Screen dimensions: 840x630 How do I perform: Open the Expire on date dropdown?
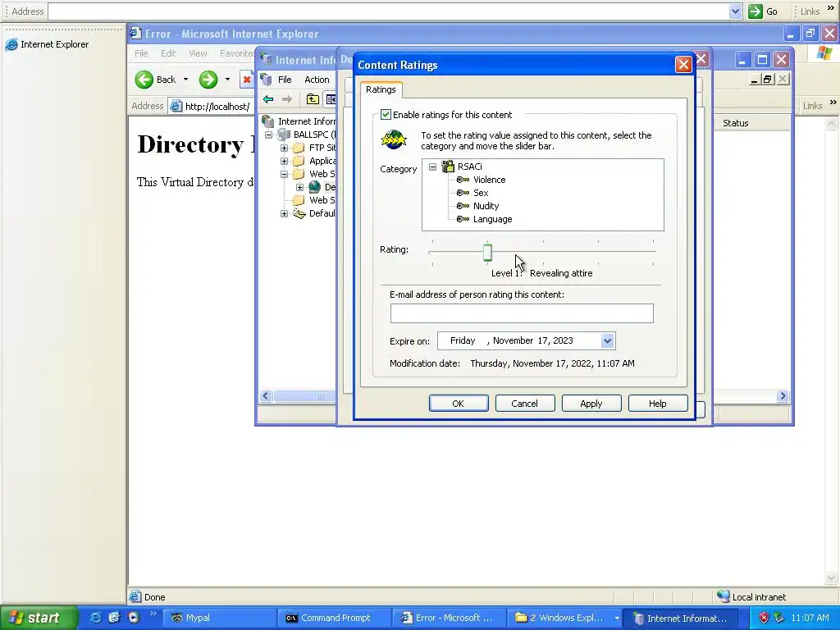tap(607, 340)
